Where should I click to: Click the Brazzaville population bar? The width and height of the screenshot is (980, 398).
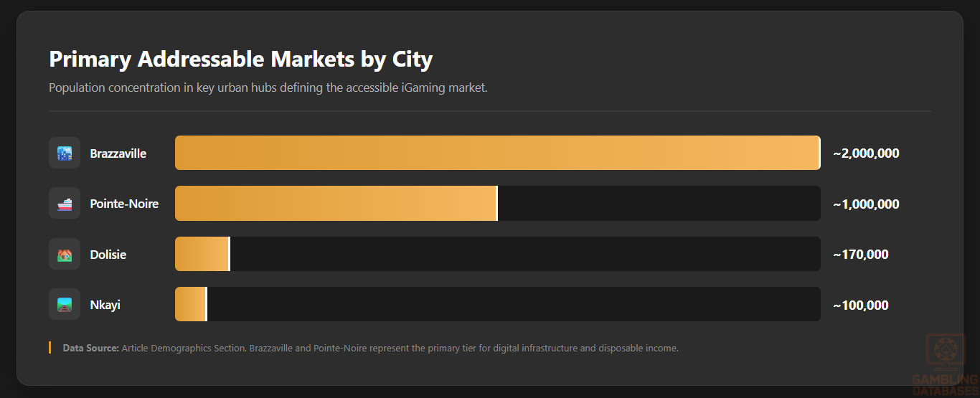coord(497,153)
